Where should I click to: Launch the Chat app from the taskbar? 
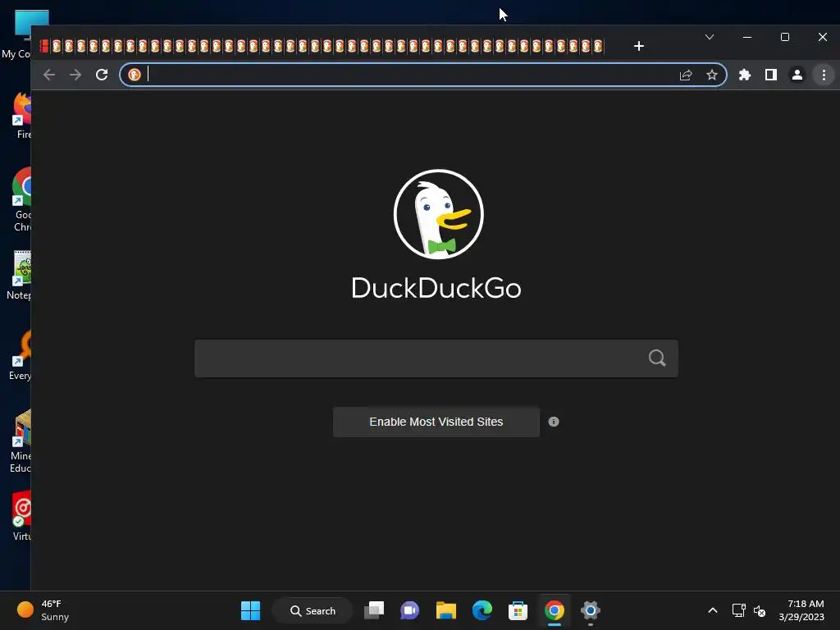[x=410, y=610]
